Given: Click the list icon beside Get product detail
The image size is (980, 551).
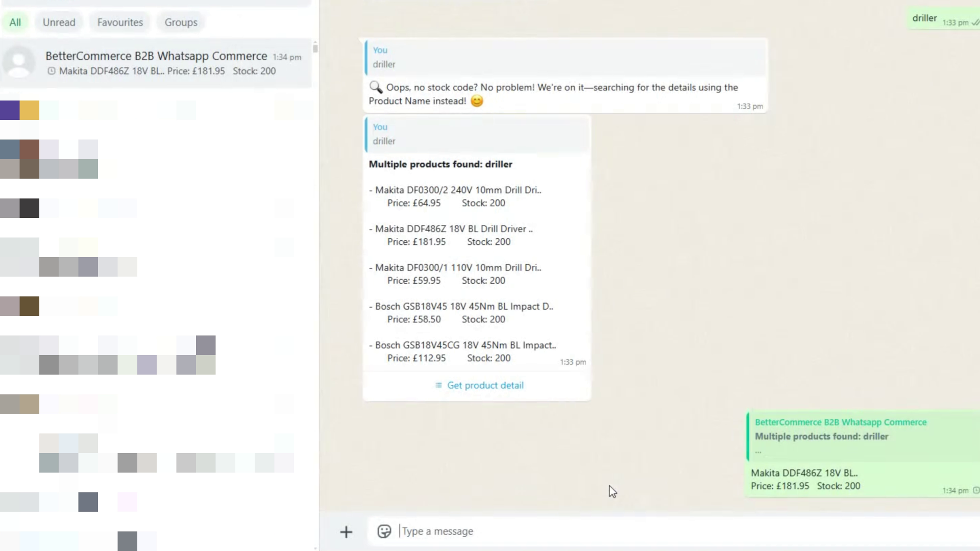Looking at the screenshot, I should click(438, 385).
